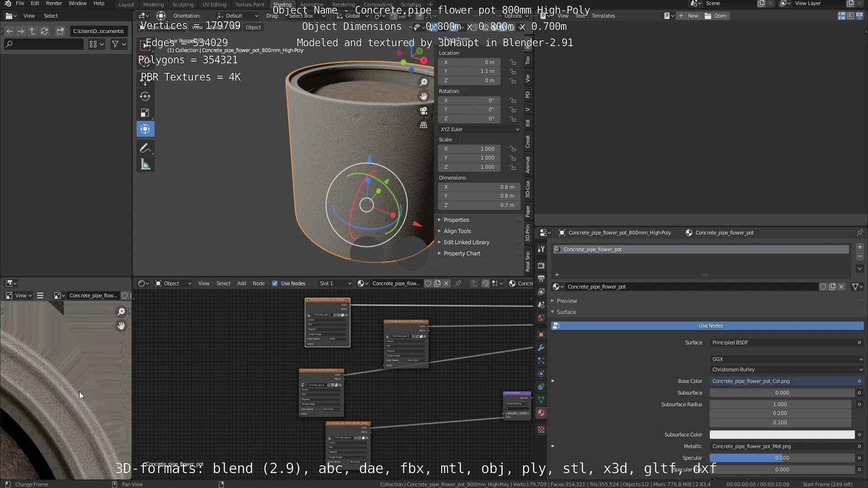Switch to the UV Editing workspace tab
The width and height of the screenshot is (868, 488).
[214, 5]
